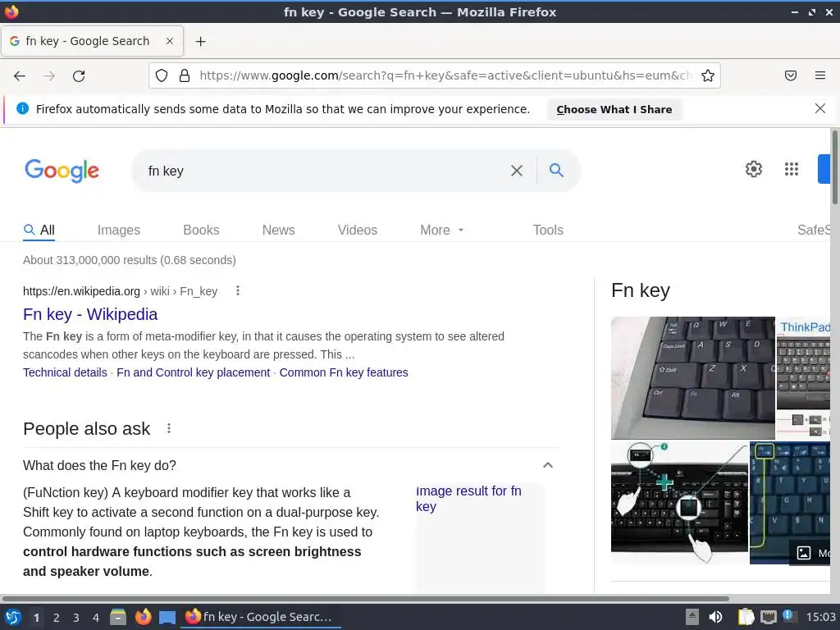Open taskbar start menu icon
Screen dimensions: 840x630
point(13,617)
